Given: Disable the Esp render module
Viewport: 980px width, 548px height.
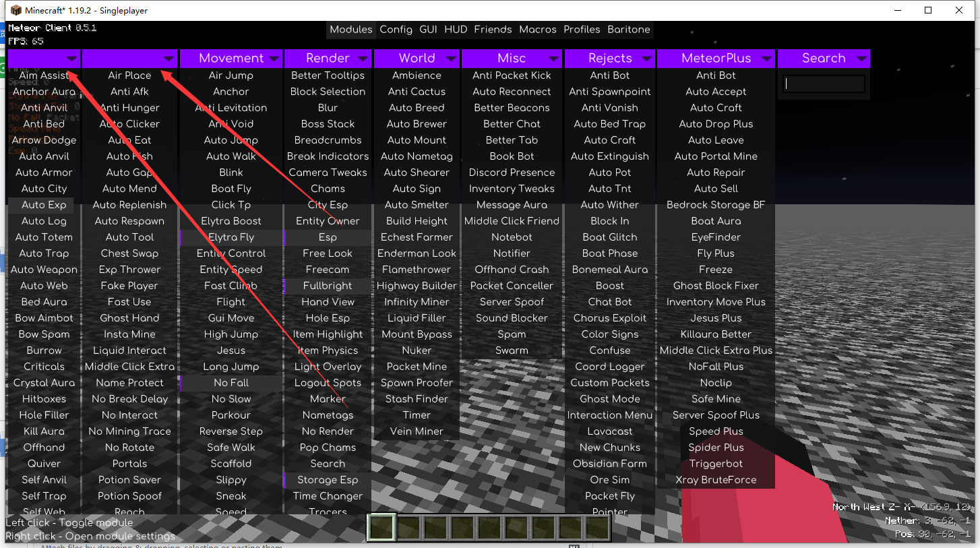Looking at the screenshot, I should click(328, 237).
